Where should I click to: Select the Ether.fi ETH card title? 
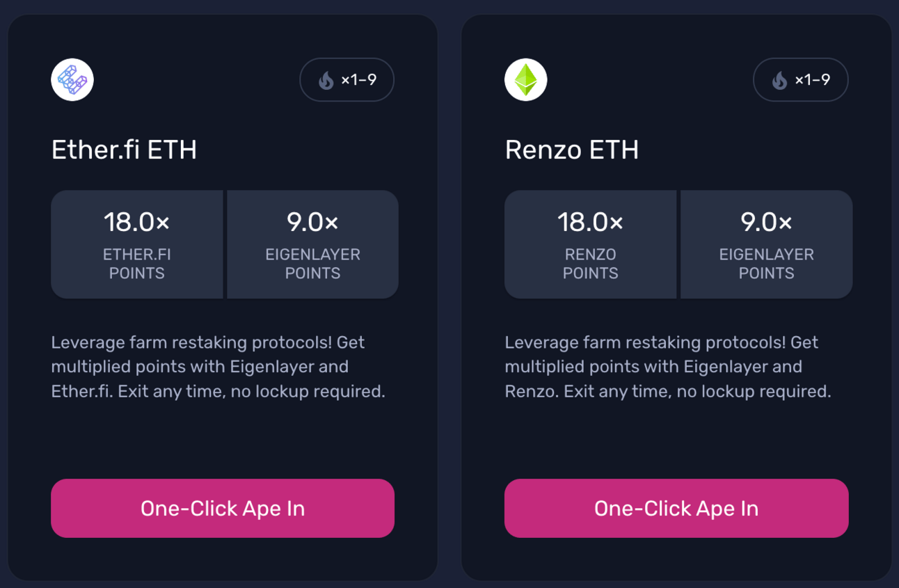coord(124,150)
